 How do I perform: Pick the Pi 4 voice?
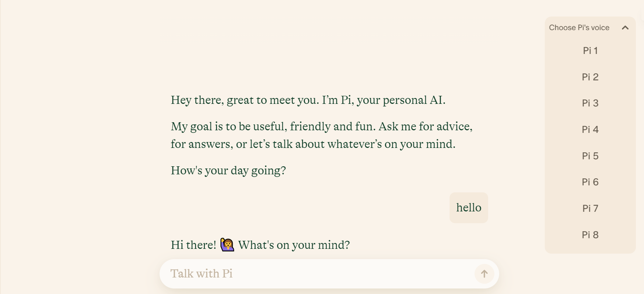pos(590,129)
